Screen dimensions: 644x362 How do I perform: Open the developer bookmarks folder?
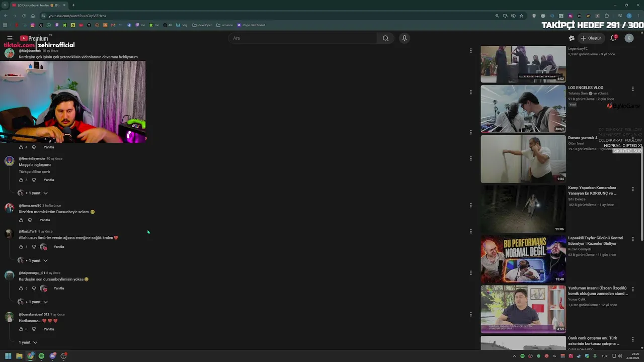coord(202,25)
